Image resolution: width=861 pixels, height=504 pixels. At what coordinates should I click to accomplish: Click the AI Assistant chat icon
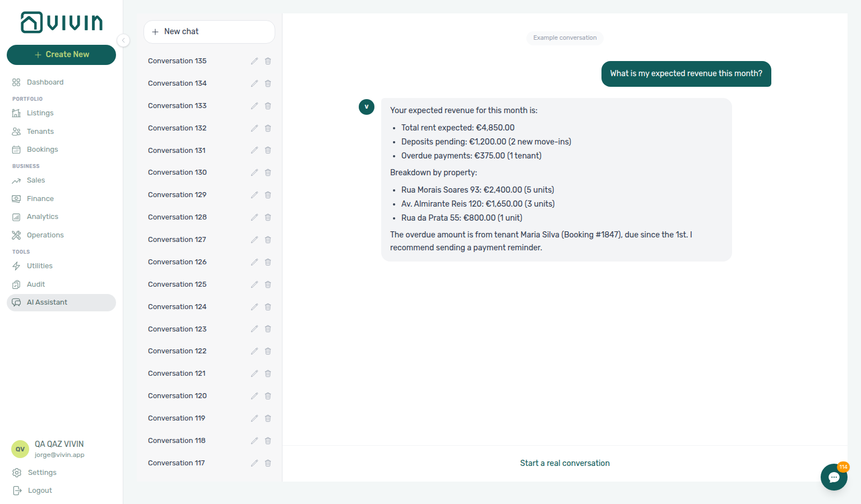point(16,302)
